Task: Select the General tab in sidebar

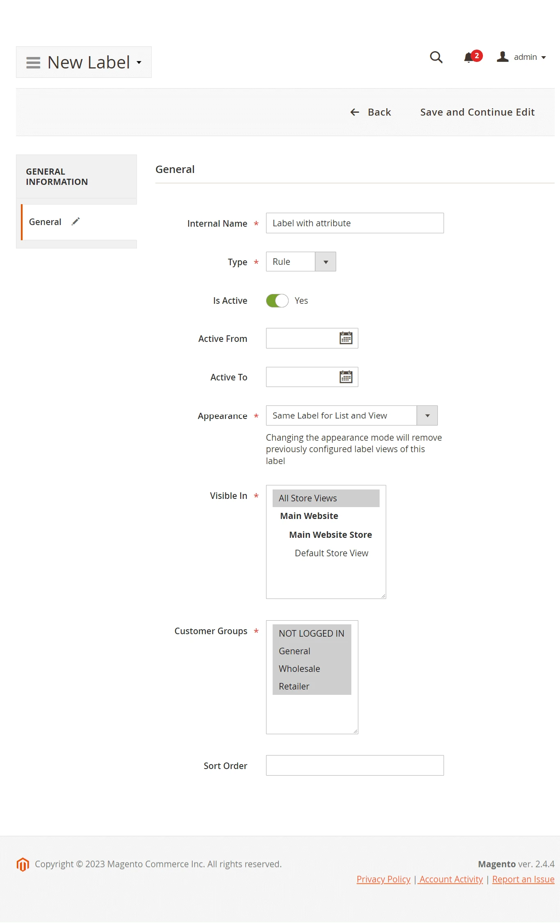Action: (45, 222)
